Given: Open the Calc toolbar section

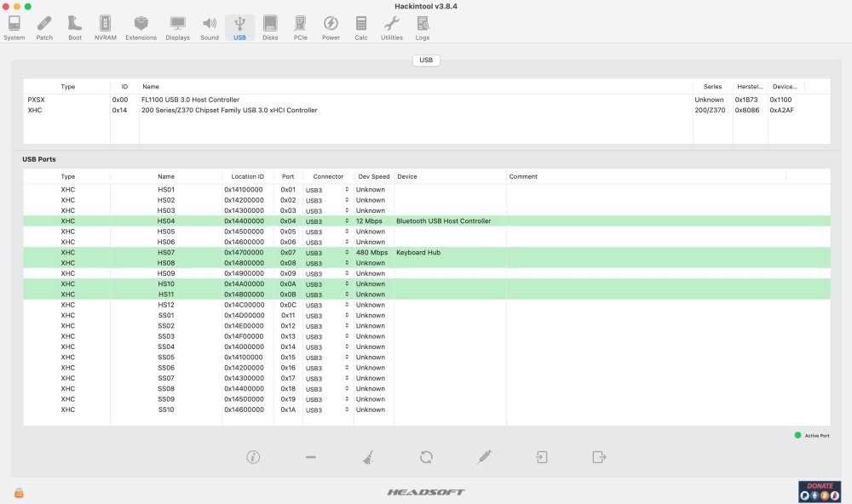Looking at the screenshot, I should (x=361, y=28).
